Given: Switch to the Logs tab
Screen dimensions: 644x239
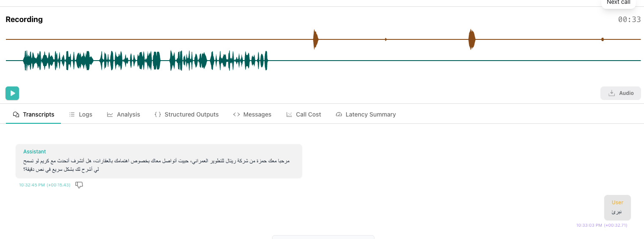Looking at the screenshot, I should tap(80, 114).
